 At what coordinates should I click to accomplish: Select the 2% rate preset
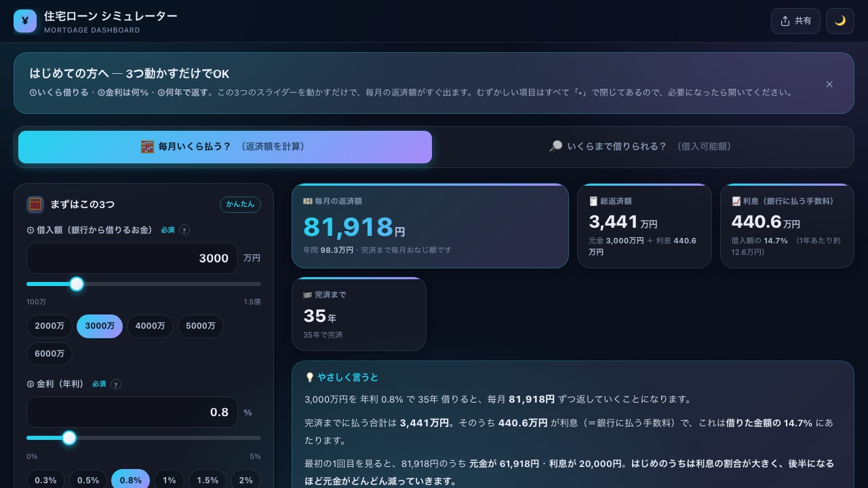pos(246,480)
